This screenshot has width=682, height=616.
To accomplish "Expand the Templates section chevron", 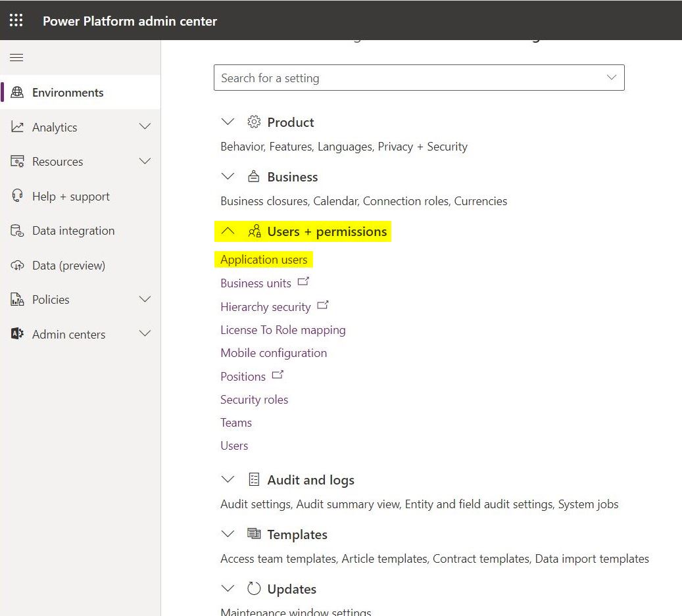I will 228,534.
